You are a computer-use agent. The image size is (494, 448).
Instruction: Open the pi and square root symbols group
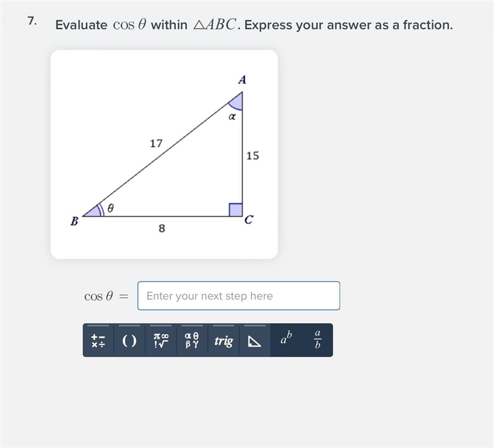161,340
